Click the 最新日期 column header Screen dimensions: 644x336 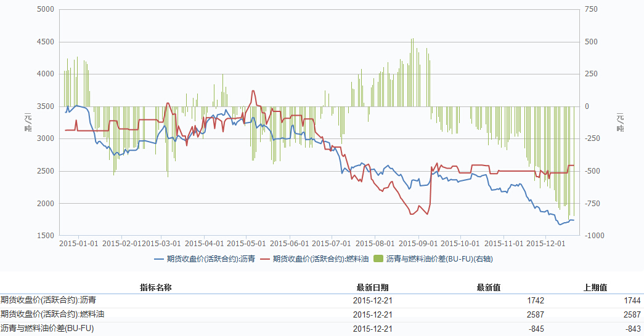(x=372, y=287)
